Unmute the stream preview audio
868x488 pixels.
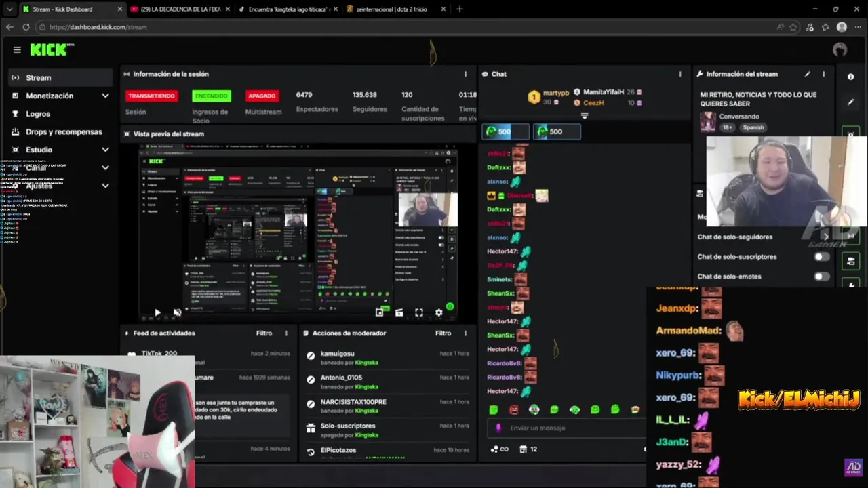point(177,312)
